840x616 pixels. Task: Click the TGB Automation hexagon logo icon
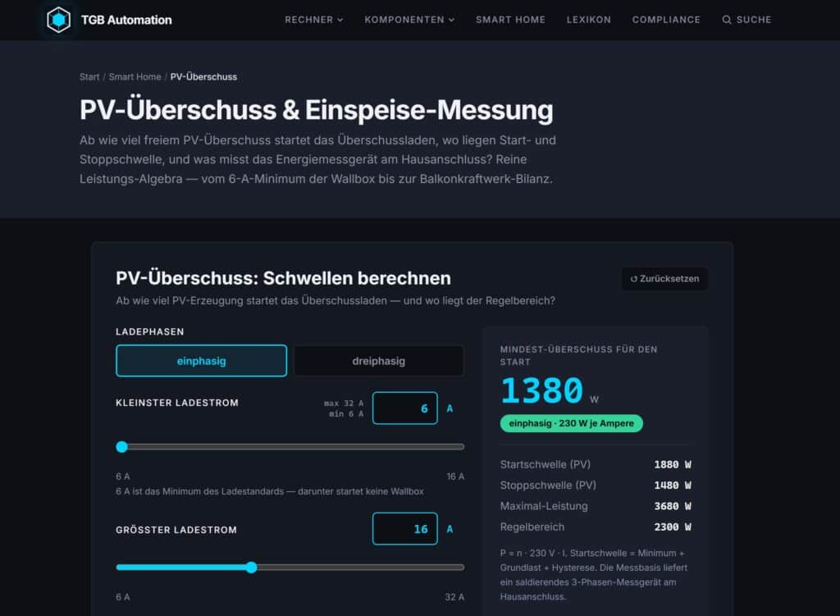(58, 20)
